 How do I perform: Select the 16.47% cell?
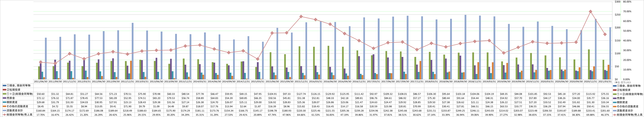click(x=55, y=115)
